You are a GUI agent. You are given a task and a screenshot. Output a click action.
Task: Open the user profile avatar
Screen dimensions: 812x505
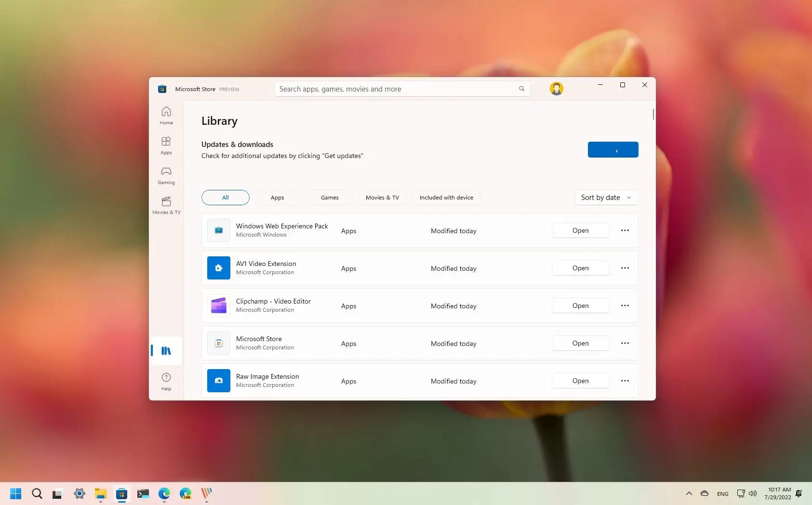point(557,89)
